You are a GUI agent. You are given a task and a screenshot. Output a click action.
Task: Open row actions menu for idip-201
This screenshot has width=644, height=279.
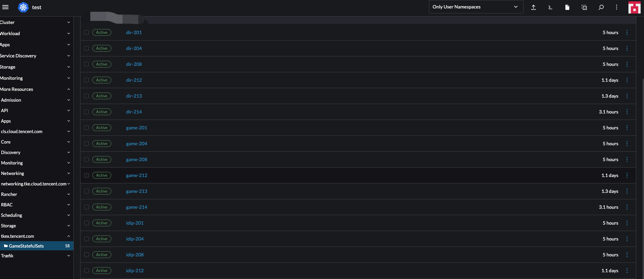[x=627, y=223]
